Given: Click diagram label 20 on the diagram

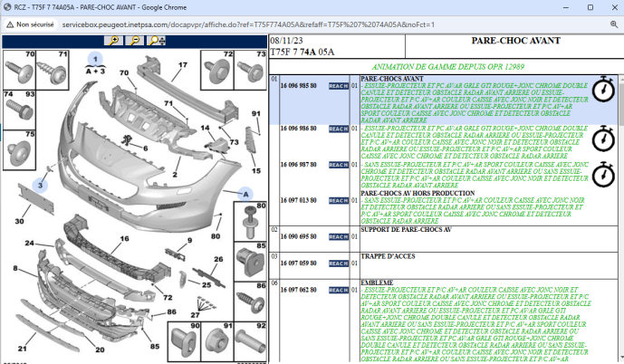Looking at the screenshot, I should pyautogui.click(x=100, y=350).
